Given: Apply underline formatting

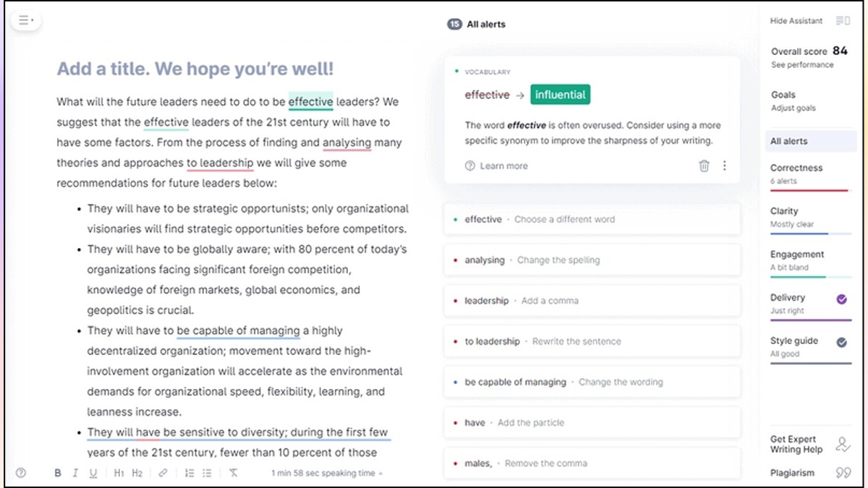Looking at the screenshot, I should click(93, 473).
